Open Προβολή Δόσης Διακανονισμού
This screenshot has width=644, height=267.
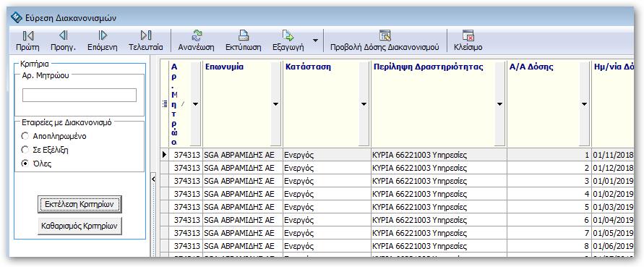pos(385,41)
